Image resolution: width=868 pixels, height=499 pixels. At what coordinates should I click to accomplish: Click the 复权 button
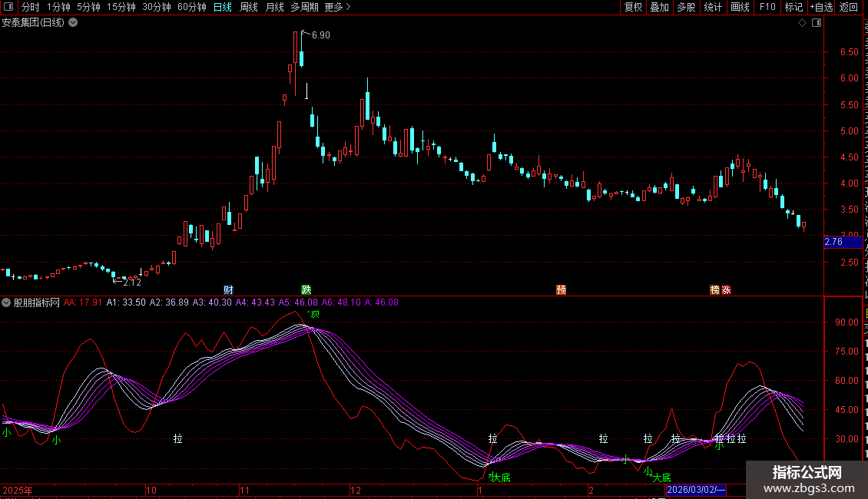coord(633,7)
